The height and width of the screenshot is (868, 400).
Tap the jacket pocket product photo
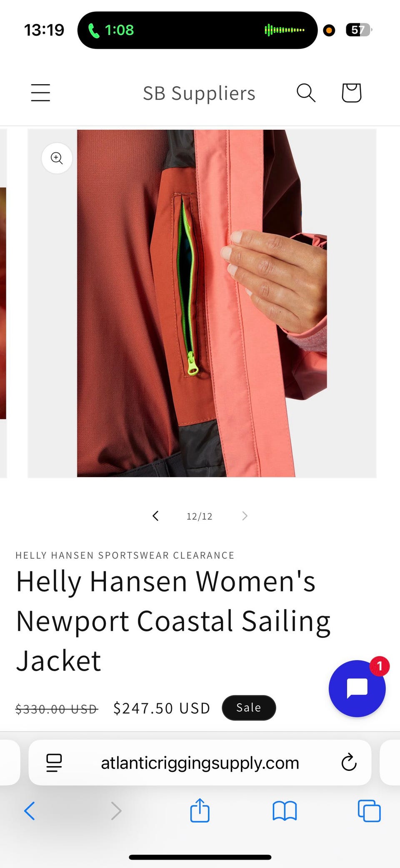pyautogui.click(x=202, y=303)
